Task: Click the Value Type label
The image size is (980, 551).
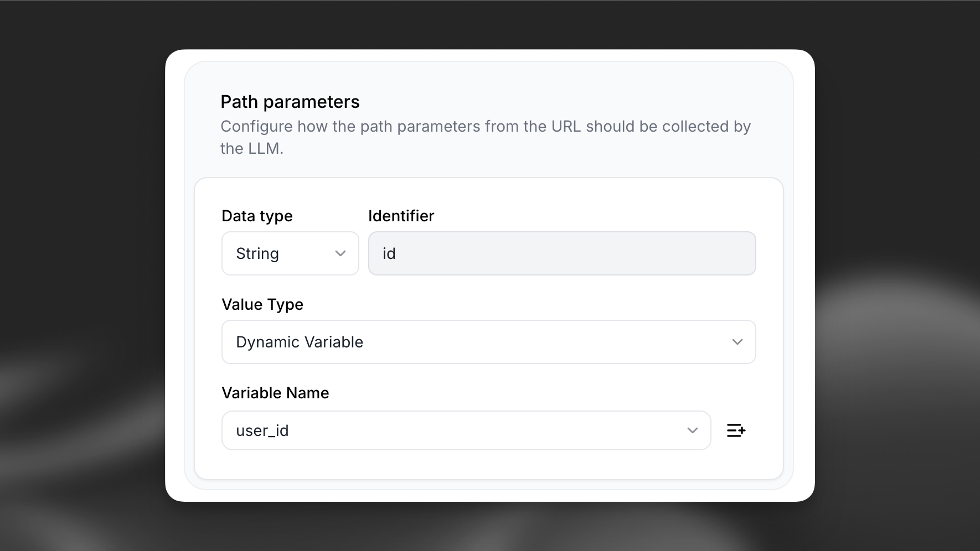Action: coord(262,304)
